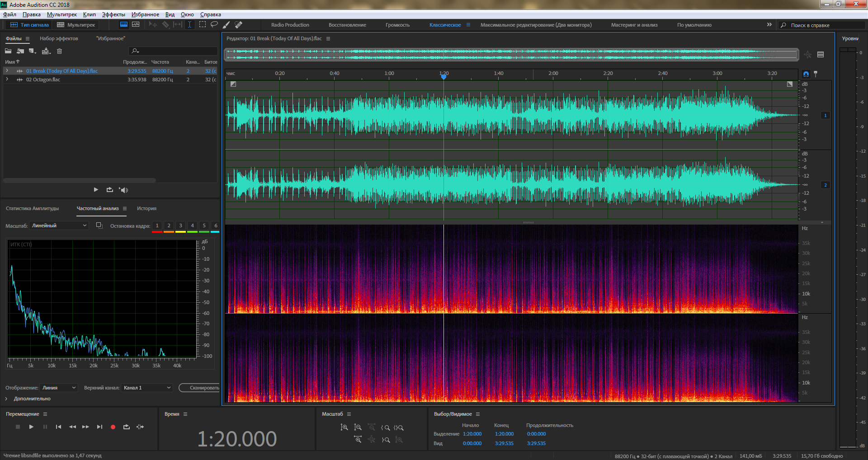Click the Open File folder icon
The image size is (868, 460).
pos(8,51)
